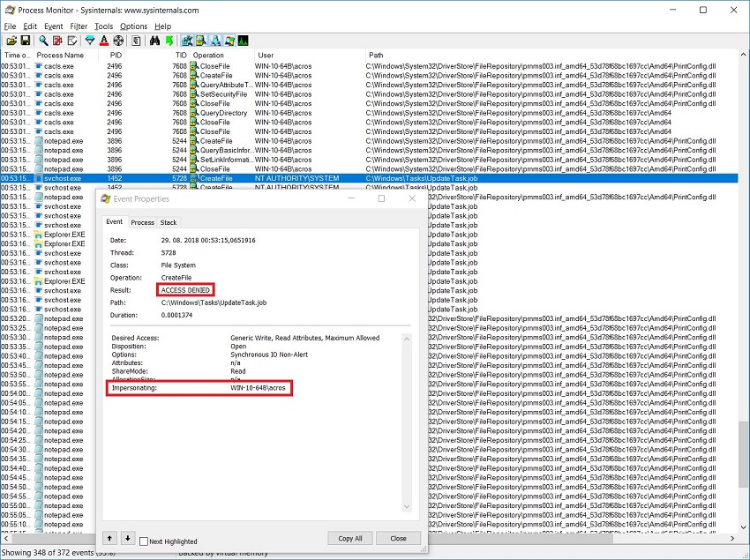Screen dimensions: 750x560
Task: Open the Highlight icon with red A
Action: (x=104, y=41)
